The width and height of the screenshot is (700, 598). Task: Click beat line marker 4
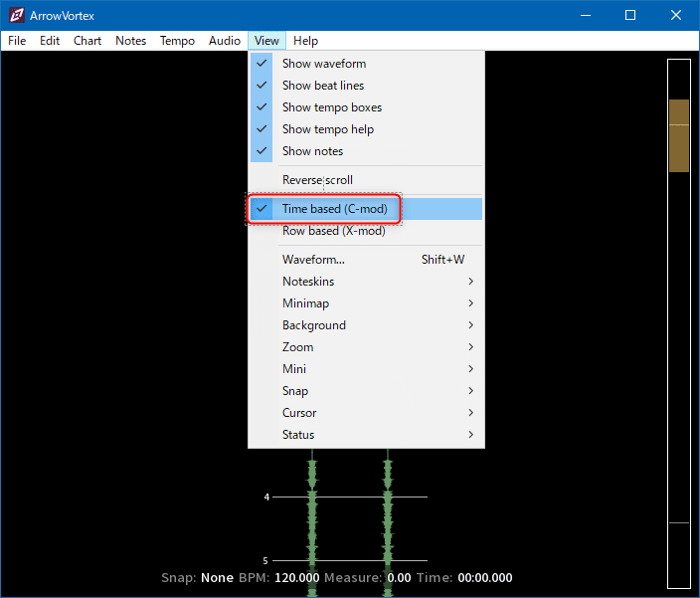coord(266,497)
